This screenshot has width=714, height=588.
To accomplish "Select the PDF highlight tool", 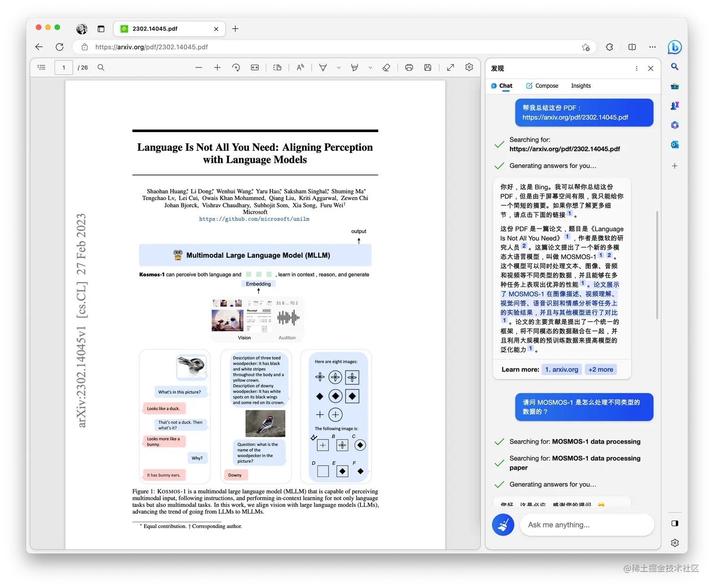I will [355, 67].
